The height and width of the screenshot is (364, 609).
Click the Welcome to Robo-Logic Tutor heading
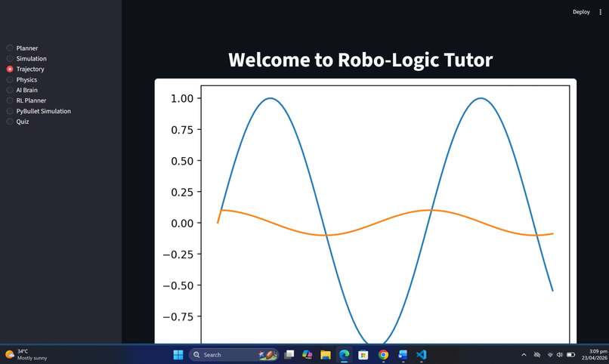click(360, 60)
